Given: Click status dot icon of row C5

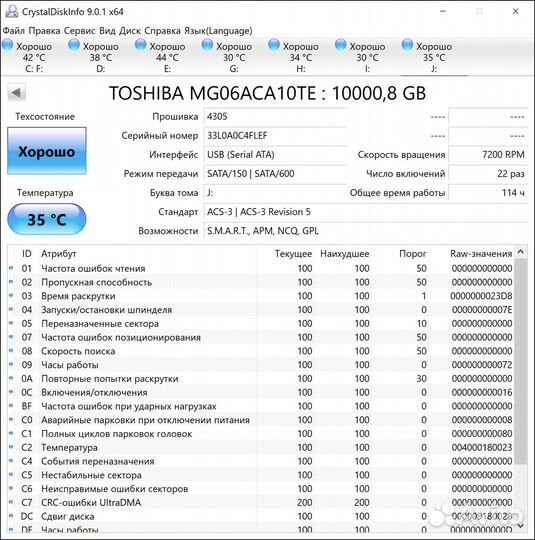Looking at the screenshot, I should pos(11,474).
